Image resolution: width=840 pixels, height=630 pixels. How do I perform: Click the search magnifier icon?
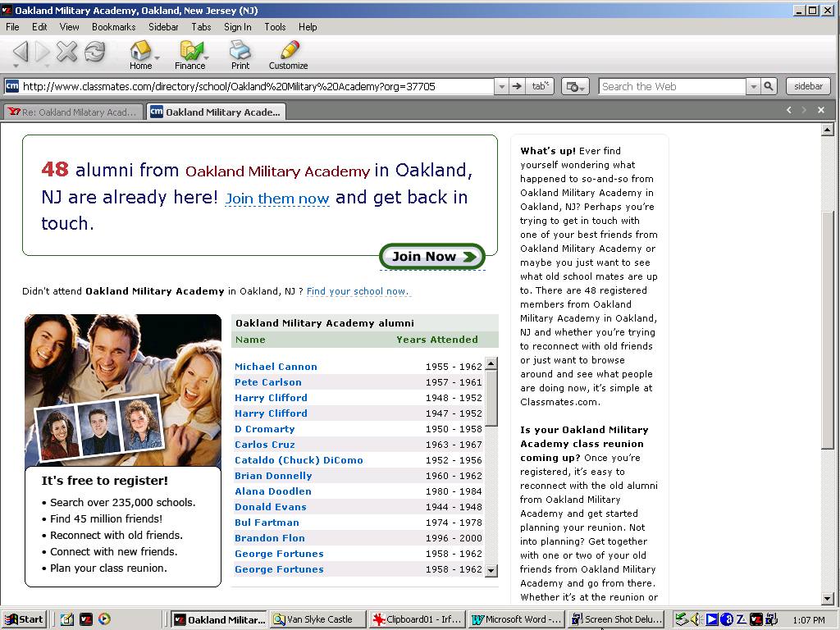[769, 86]
